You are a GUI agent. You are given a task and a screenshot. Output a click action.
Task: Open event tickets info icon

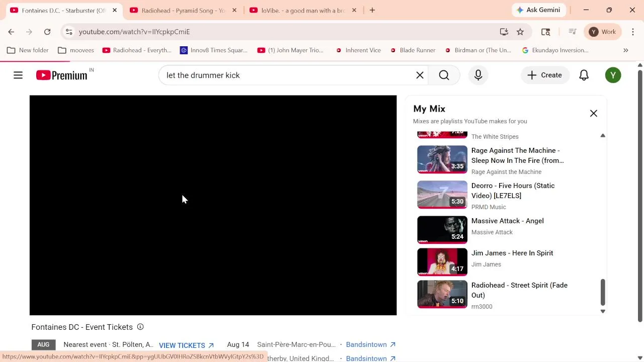click(140, 327)
